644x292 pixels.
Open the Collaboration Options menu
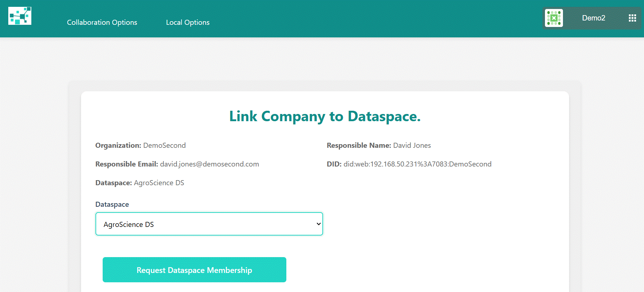pyautogui.click(x=102, y=22)
